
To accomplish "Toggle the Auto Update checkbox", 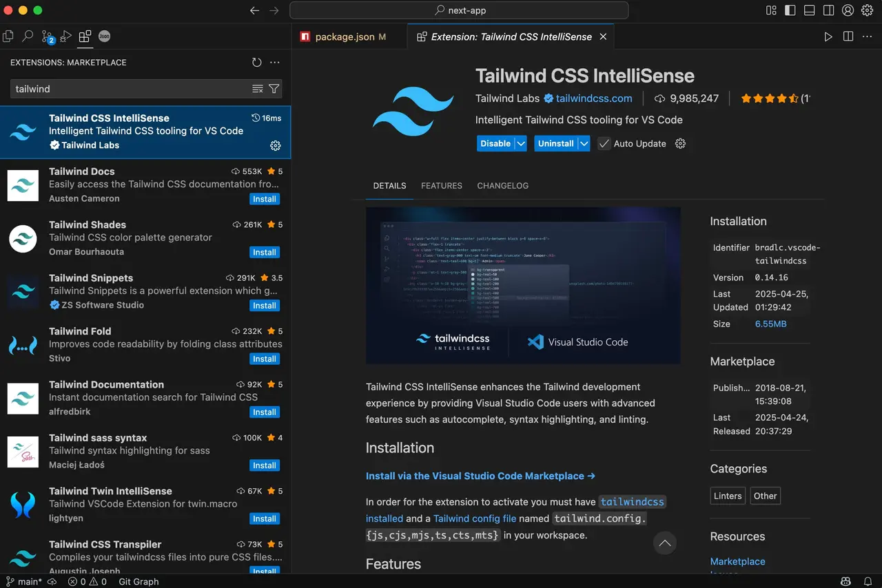I will tap(604, 144).
